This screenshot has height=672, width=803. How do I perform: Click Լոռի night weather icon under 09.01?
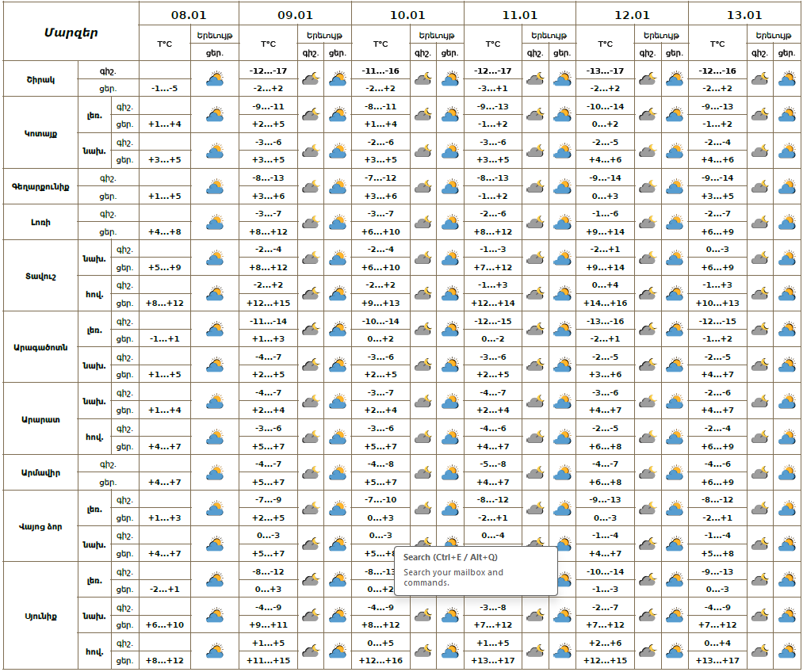click(310, 223)
